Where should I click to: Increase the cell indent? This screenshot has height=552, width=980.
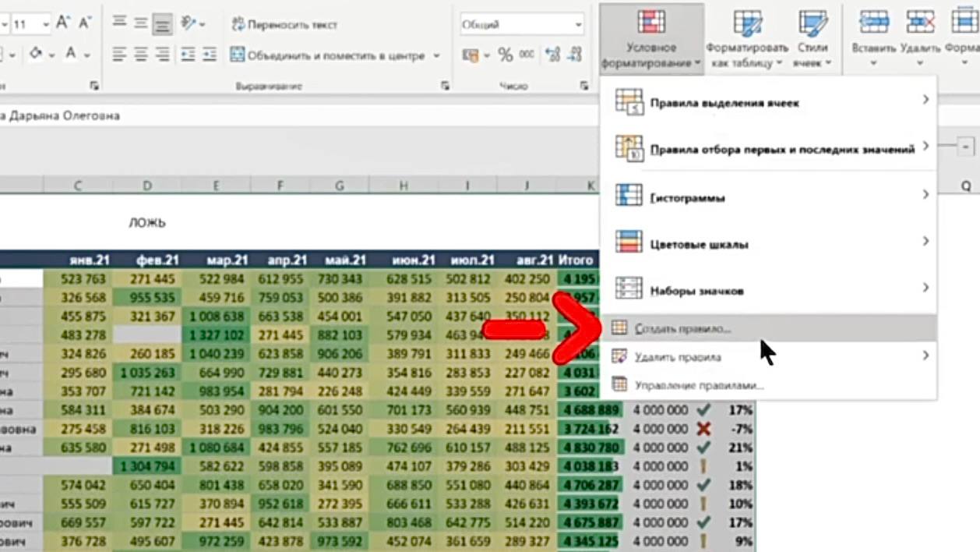[x=210, y=55]
